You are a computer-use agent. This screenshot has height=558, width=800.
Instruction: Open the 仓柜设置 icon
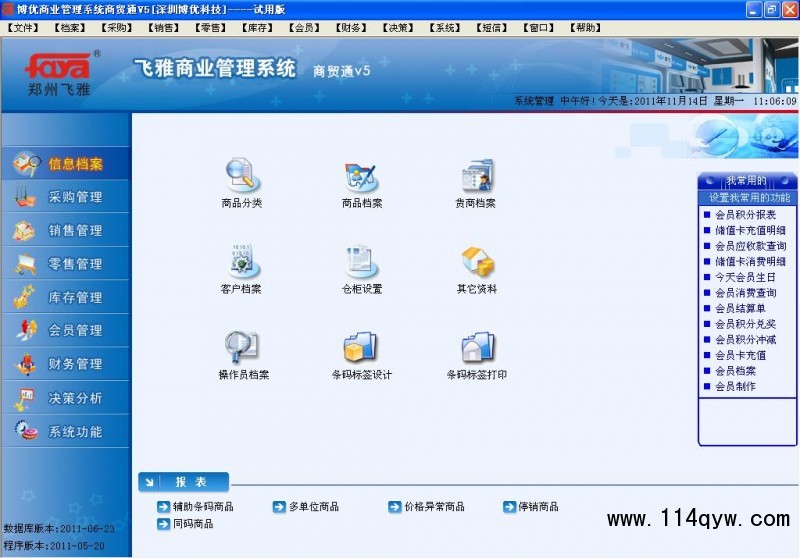tap(361, 263)
